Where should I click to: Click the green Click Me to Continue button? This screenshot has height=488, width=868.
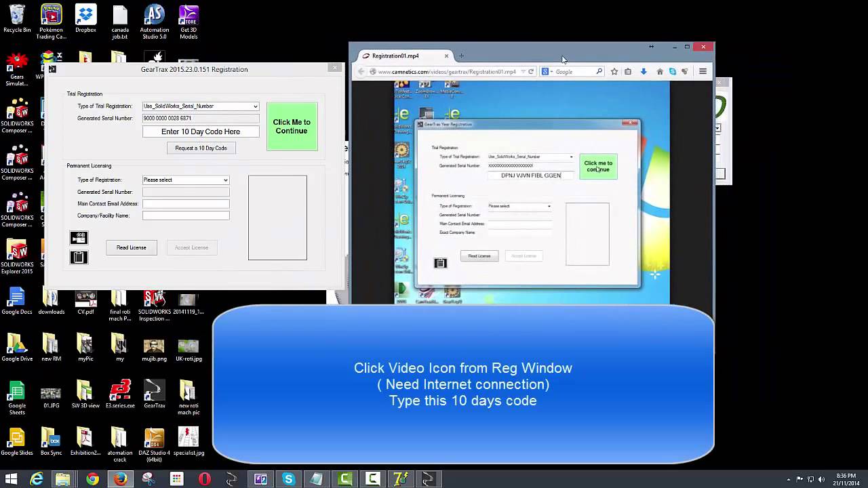point(292,126)
